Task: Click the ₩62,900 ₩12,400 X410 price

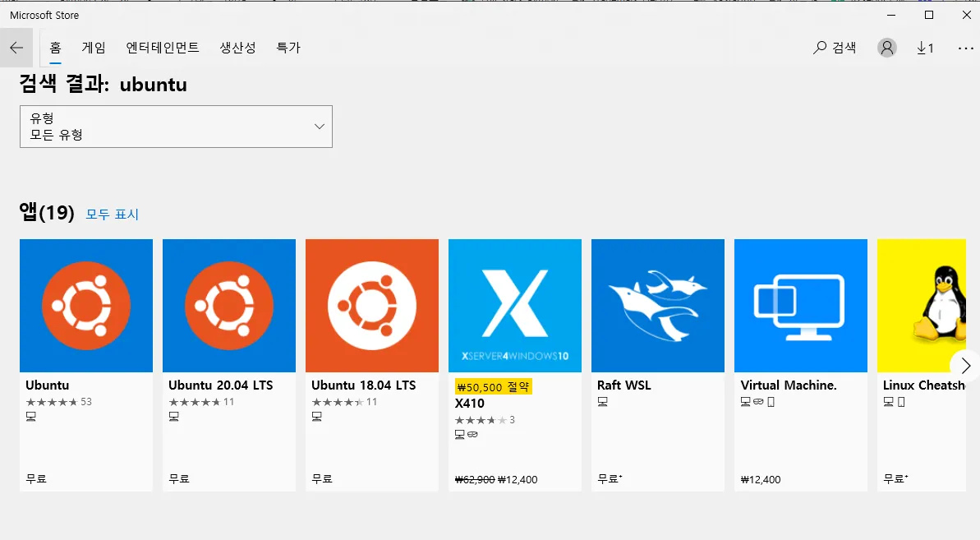Action: pyautogui.click(x=496, y=479)
